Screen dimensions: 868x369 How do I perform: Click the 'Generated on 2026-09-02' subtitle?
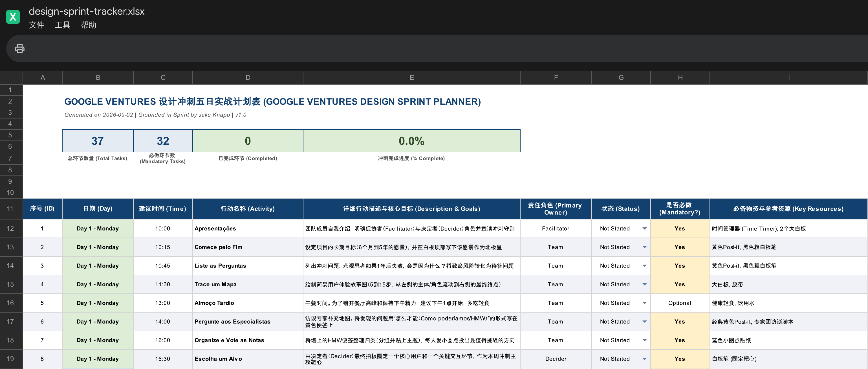coord(155,115)
